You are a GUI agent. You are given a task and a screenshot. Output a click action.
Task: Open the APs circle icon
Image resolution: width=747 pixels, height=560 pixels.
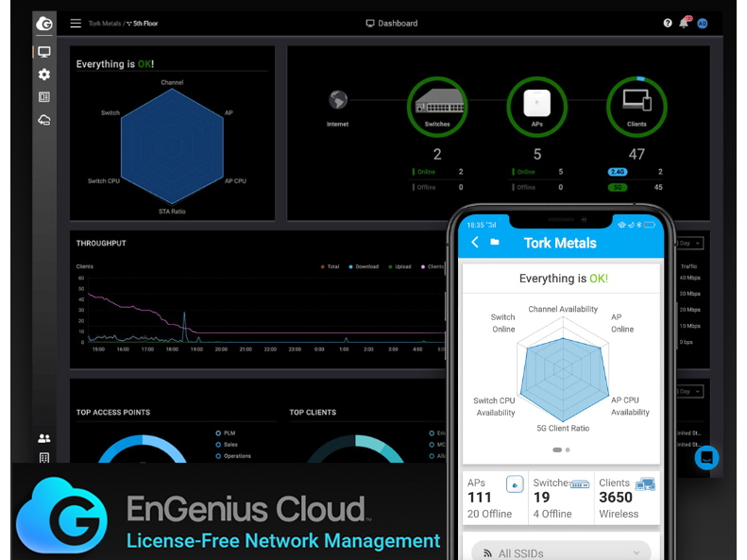pos(537,107)
